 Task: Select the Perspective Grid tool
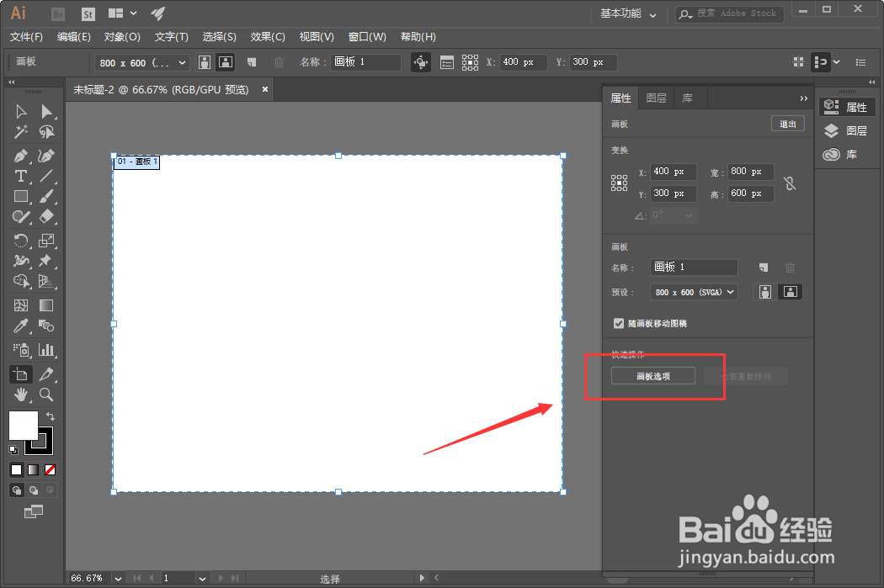click(x=46, y=281)
